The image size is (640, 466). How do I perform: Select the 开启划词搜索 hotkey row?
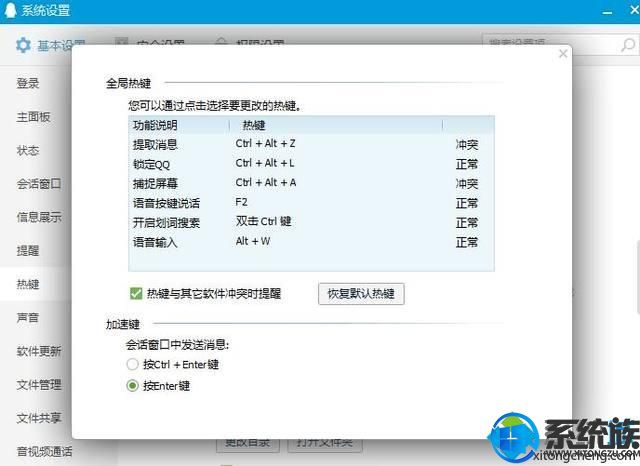click(311, 223)
